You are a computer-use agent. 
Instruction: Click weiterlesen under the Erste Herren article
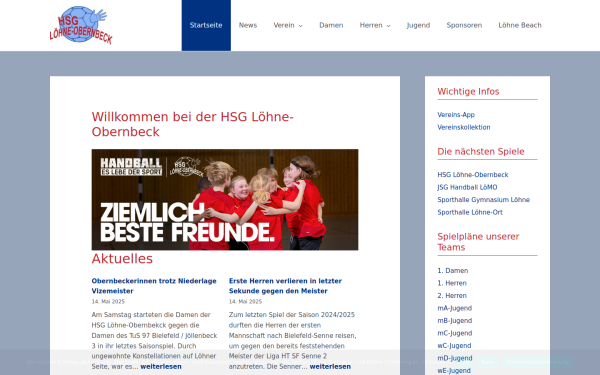click(330, 367)
